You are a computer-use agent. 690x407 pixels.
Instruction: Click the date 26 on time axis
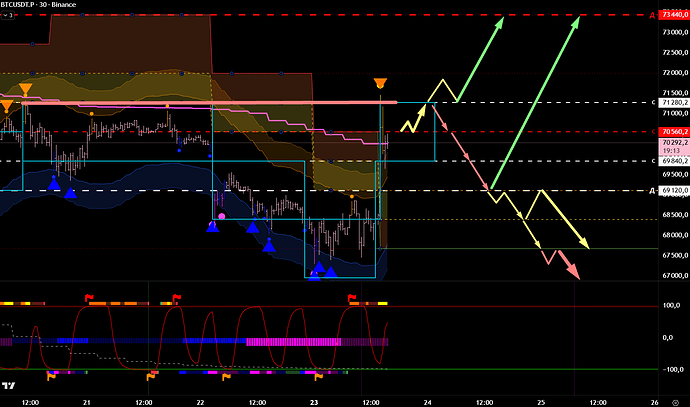pyautogui.click(x=654, y=401)
